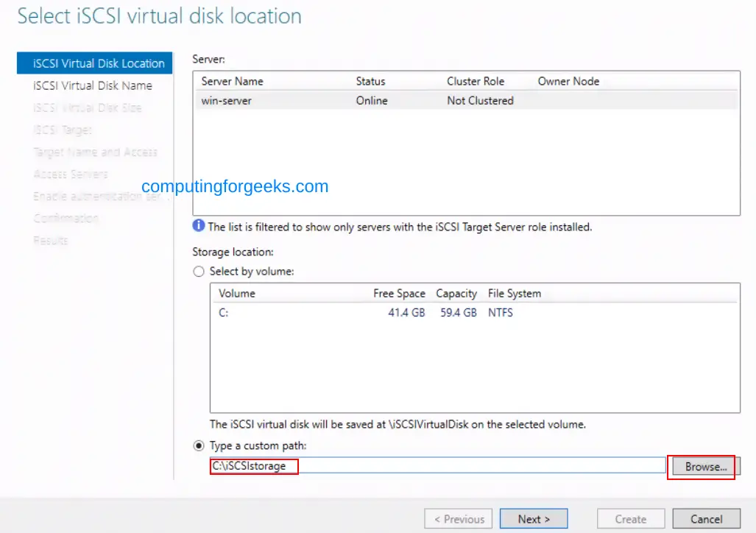756x533 pixels.
Task: Choose the 'Type a custom path' radio option
Action: click(x=198, y=446)
